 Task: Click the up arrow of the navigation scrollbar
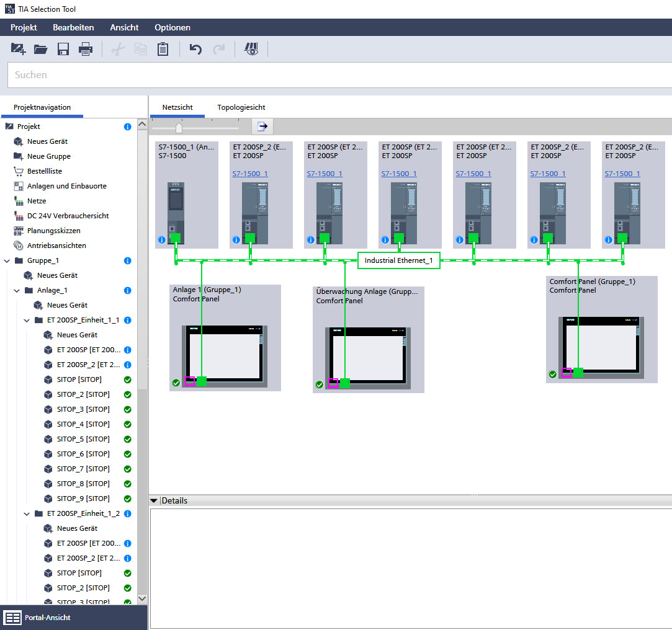(x=142, y=125)
